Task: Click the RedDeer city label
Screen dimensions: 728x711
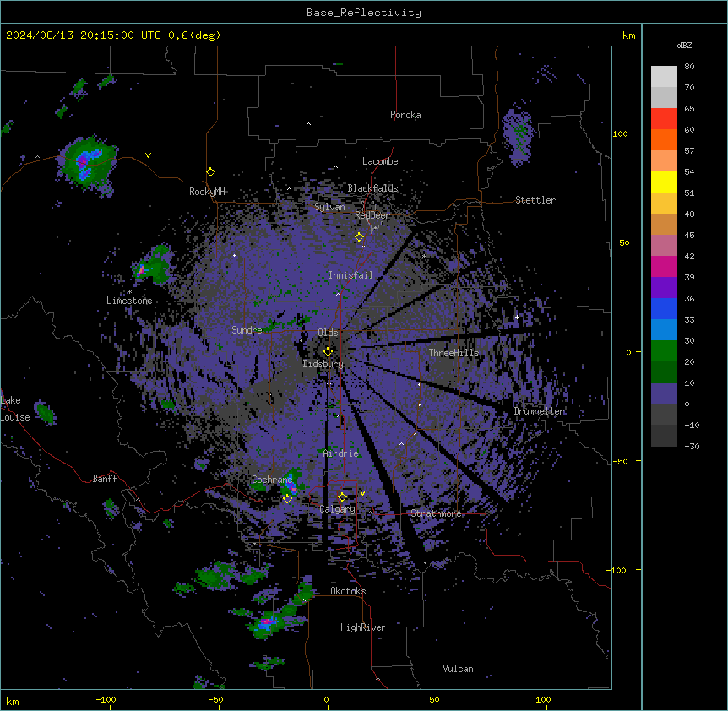Action: tap(372, 215)
